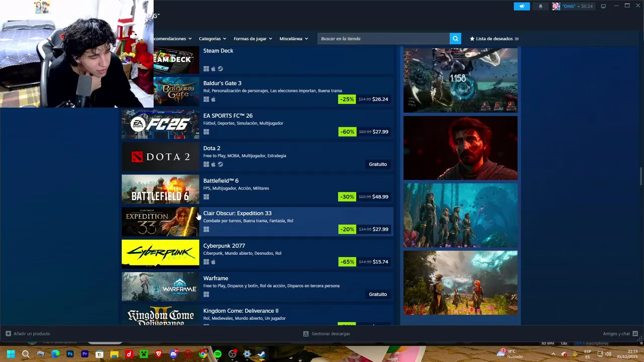Expand the Miscelánea dropdown
The image size is (644, 362).
(x=293, y=39)
